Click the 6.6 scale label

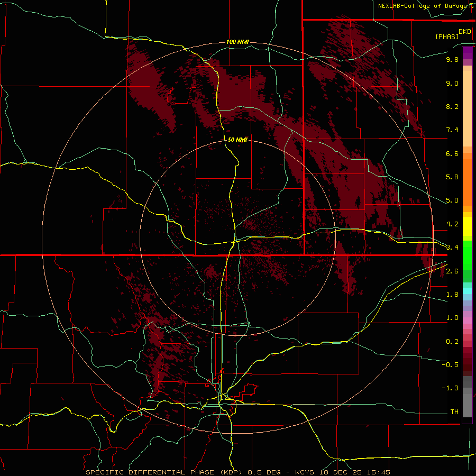452,153
